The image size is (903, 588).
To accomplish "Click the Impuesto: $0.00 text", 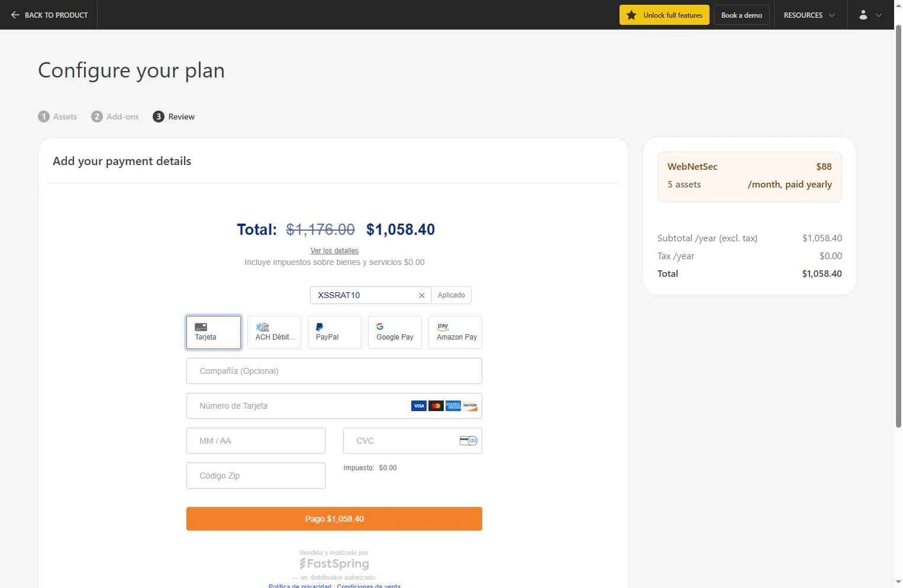I will pyautogui.click(x=370, y=467).
